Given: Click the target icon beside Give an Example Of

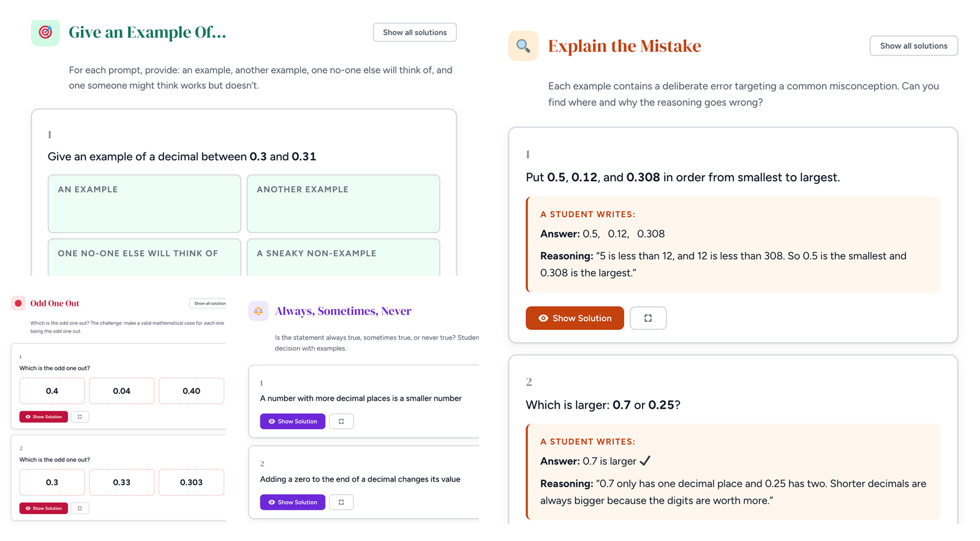Looking at the screenshot, I should pyautogui.click(x=45, y=32).
